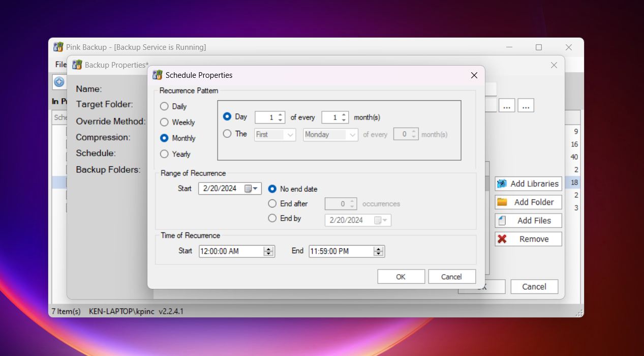The image size is (644, 356).
Task: Cancel the Schedule Properties dialog
Action: 451,277
